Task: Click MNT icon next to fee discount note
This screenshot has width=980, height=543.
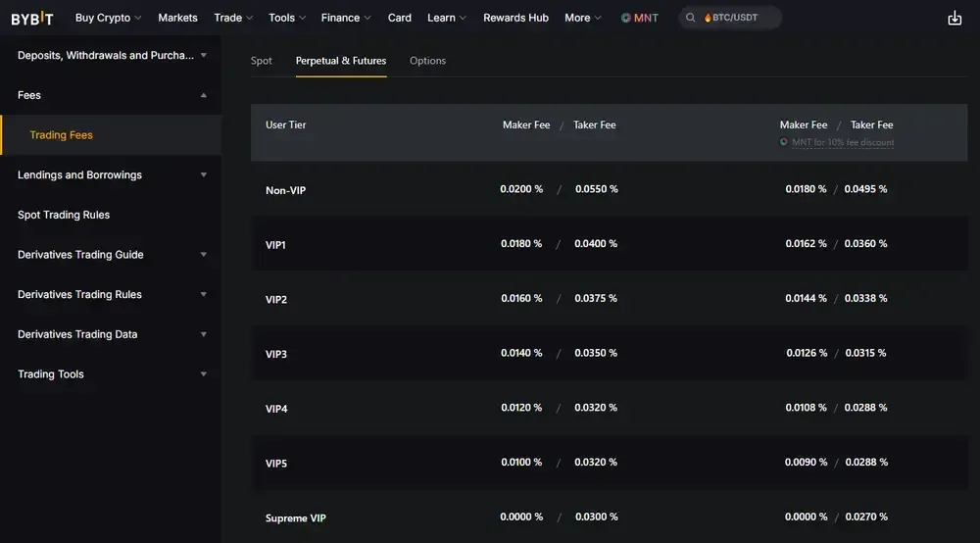Action: click(x=783, y=142)
